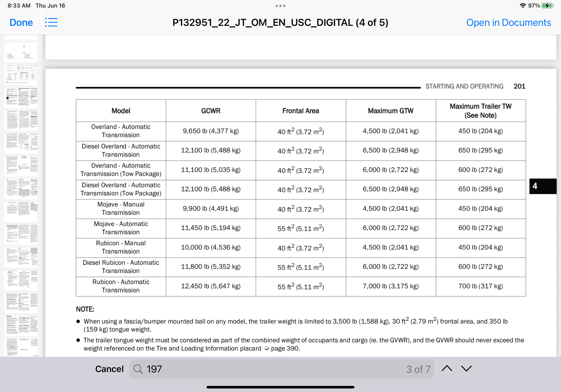Viewport: 561px width, 392px height.
Task: Open the table of contents list icon
Action: pos(51,23)
